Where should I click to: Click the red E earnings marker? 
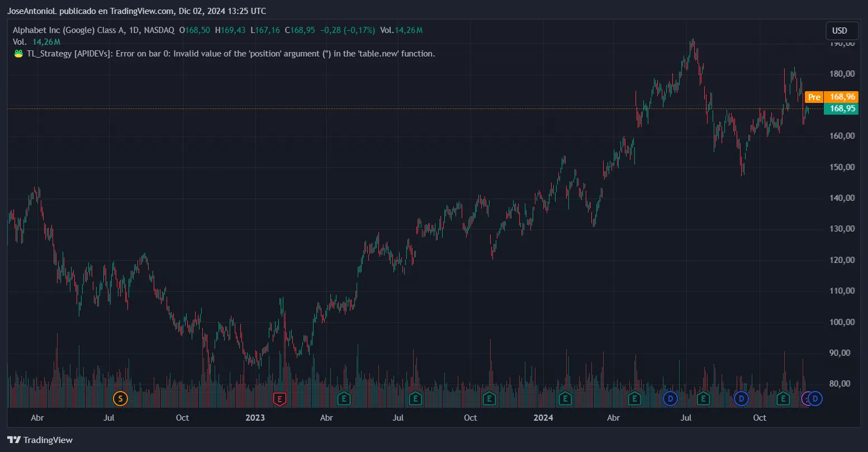pos(279,399)
